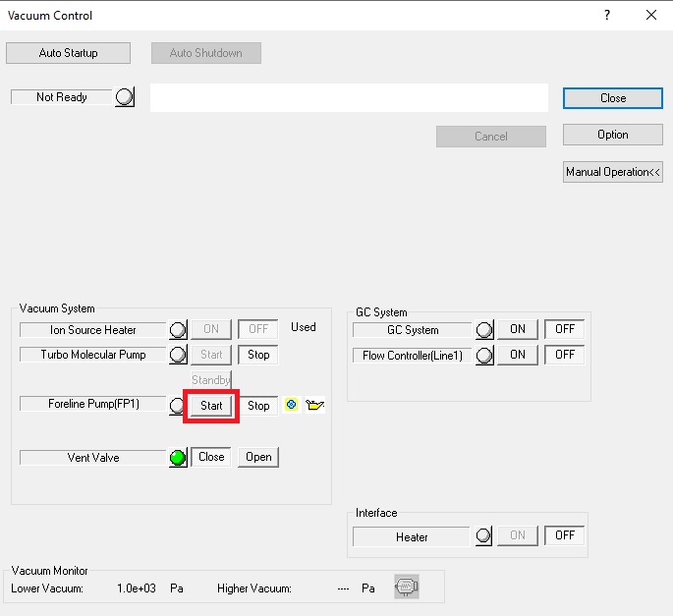Turn GC System ON
This screenshot has width=673, height=616.
click(518, 330)
